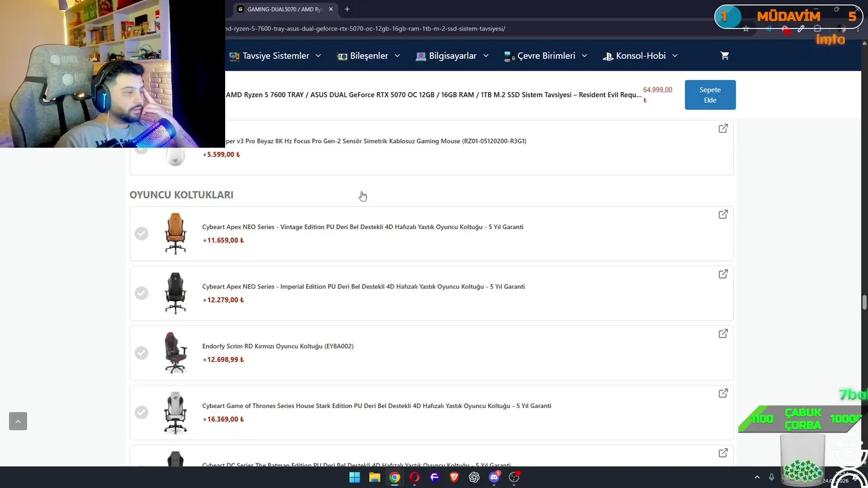Click the Sepete Ekle button

coord(710,95)
